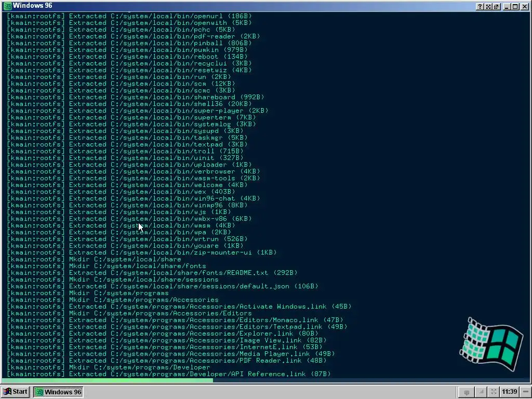Click the bin/winmp96 (8KB) entry
Image resolution: width=532 pixels, height=399 pixels.
[x=127, y=205]
